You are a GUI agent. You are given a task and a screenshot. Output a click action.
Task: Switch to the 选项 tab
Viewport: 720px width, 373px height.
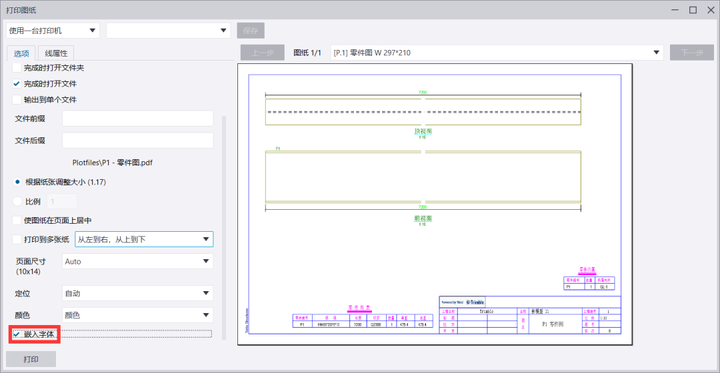tap(21, 53)
